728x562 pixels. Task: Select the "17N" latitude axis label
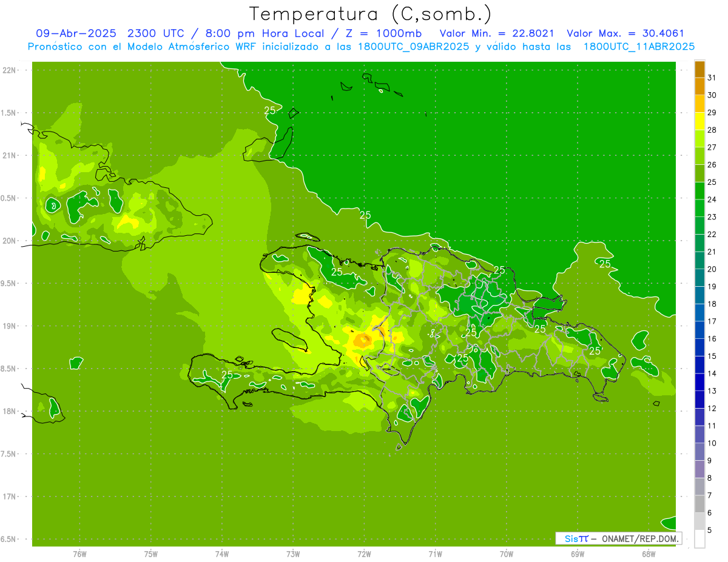9,497
